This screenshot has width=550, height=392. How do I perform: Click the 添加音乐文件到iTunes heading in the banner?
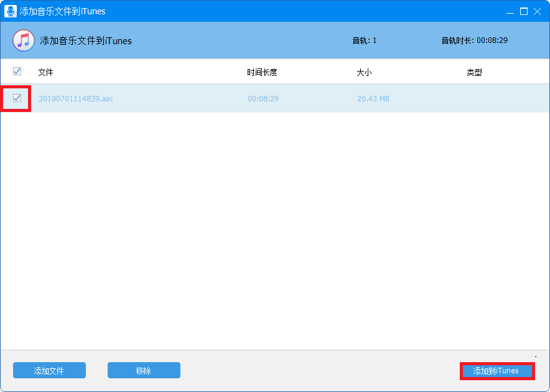86,41
